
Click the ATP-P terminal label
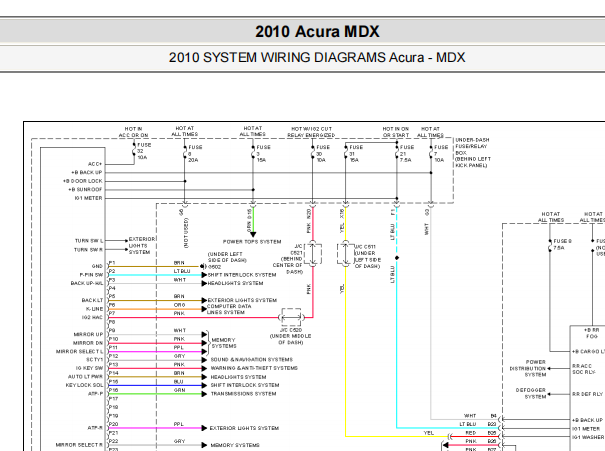click(96, 394)
